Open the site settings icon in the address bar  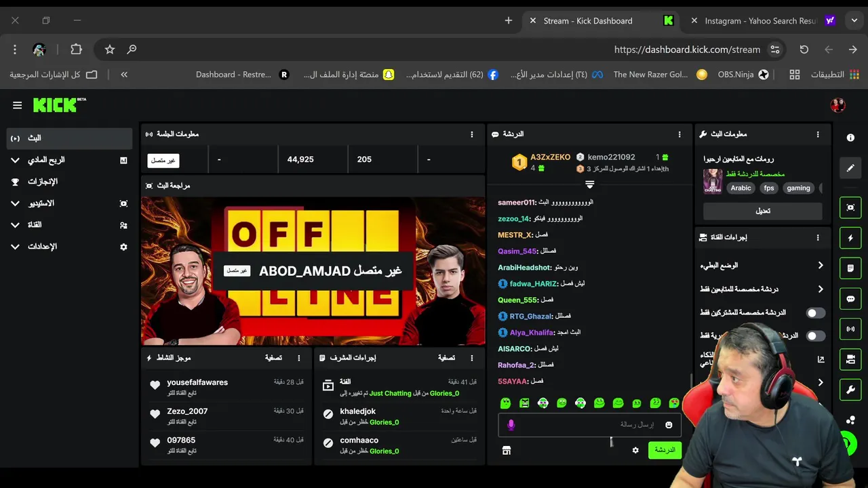point(775,49)
